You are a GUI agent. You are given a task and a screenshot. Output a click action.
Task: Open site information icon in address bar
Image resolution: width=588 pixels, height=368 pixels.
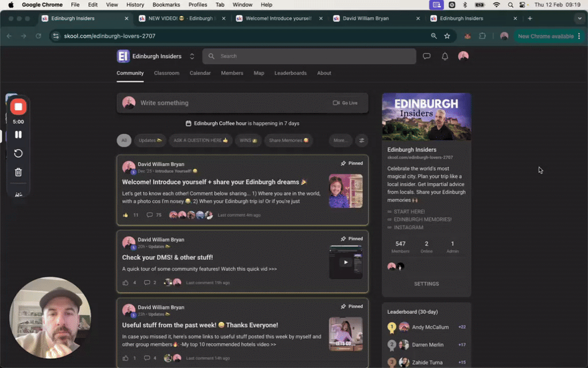(56, 36)
